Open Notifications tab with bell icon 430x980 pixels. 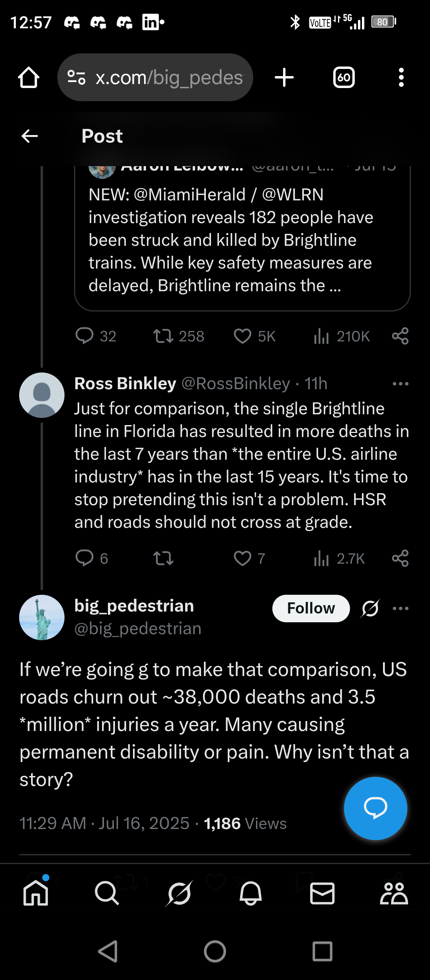tap(250, 893)
